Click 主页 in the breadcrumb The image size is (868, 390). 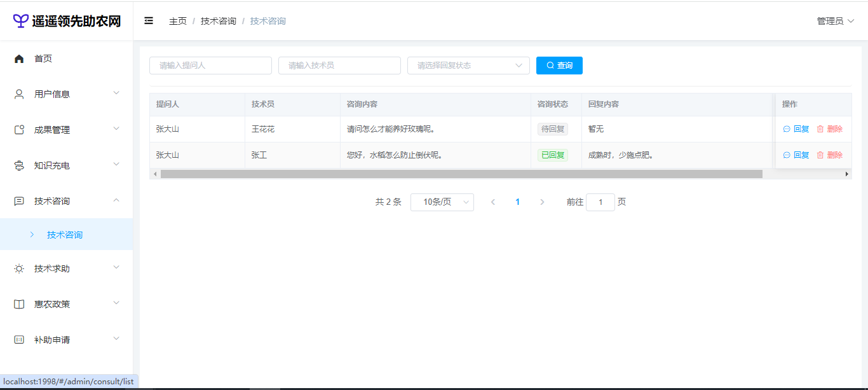tap(178, 21)
